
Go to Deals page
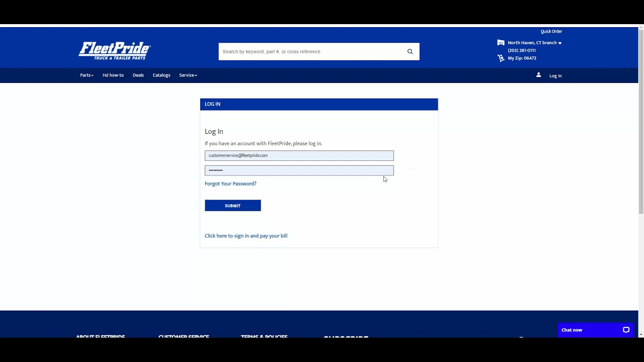(138, 75)
